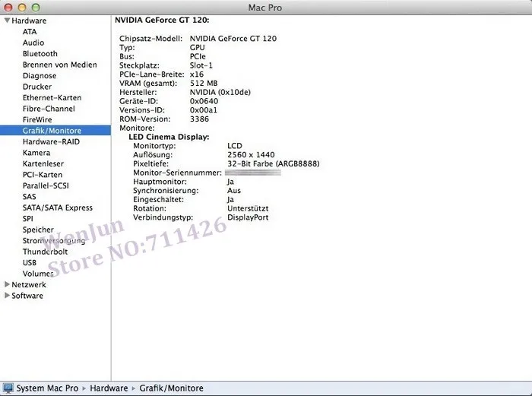Click System Mac Pro in path bar
Screen dimensions: 532x396
(x=47, y=388)
